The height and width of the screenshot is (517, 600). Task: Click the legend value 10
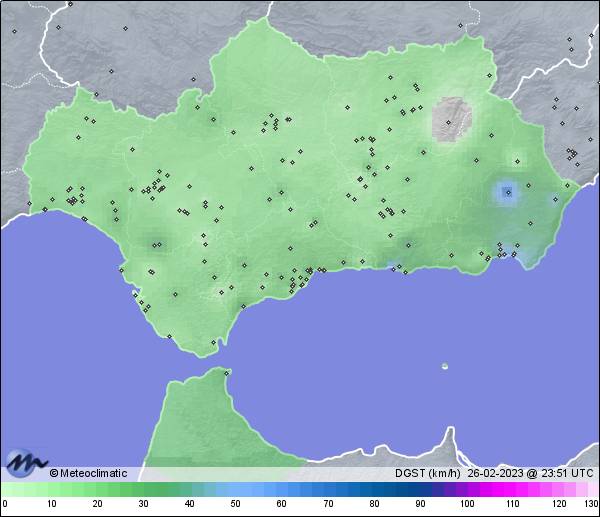[52, 504]
